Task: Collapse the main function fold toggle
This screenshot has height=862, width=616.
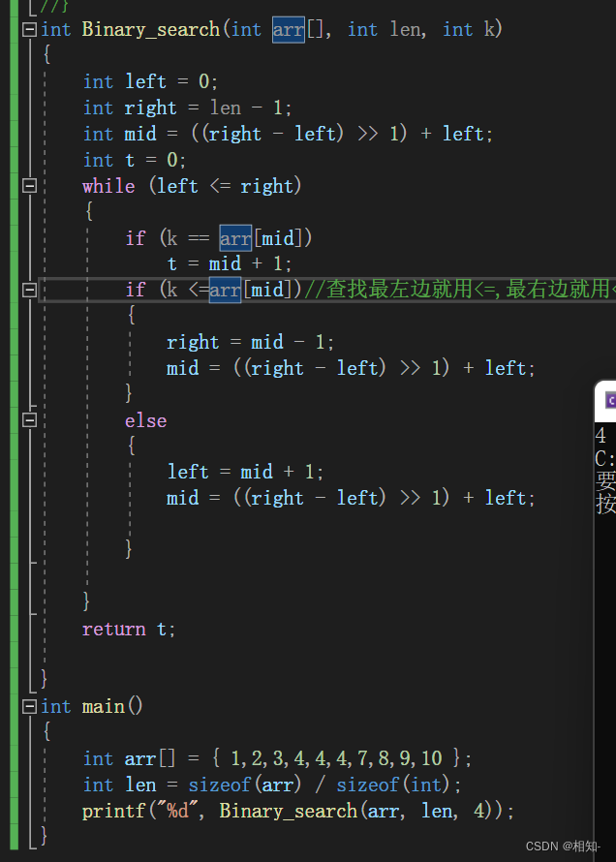Action: pos(30,706)
